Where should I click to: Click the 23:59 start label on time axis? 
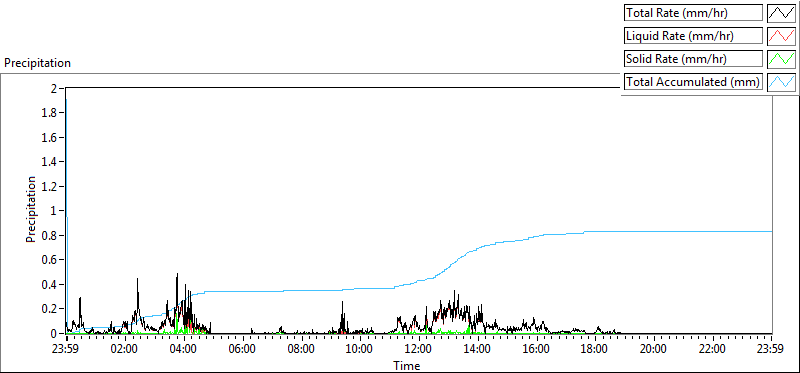(x=66, y=350)
